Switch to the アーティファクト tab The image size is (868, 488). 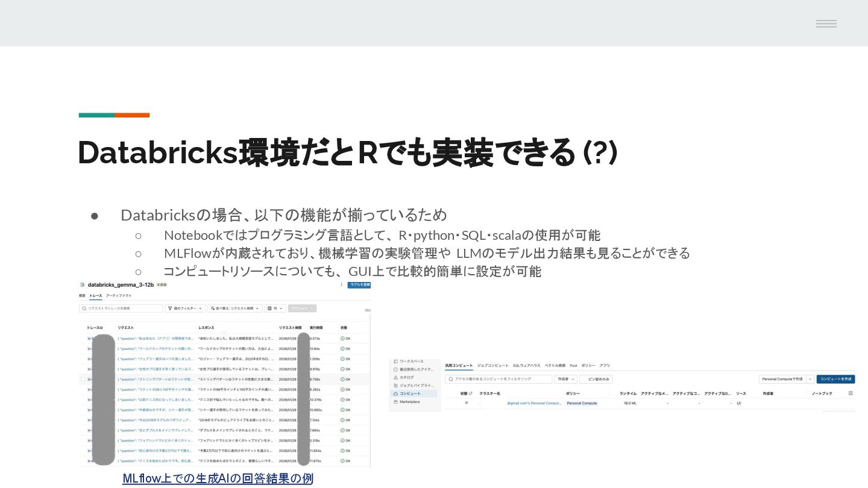point(118,296)
